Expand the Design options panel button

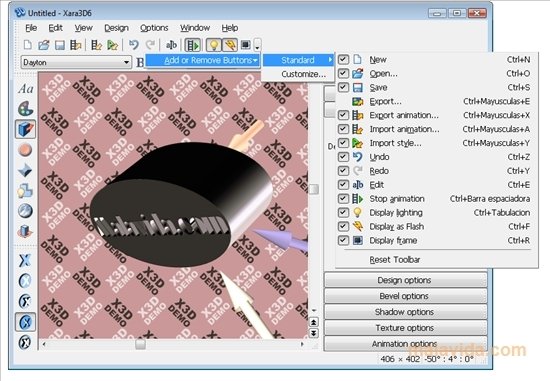click(x=405, y=280)
